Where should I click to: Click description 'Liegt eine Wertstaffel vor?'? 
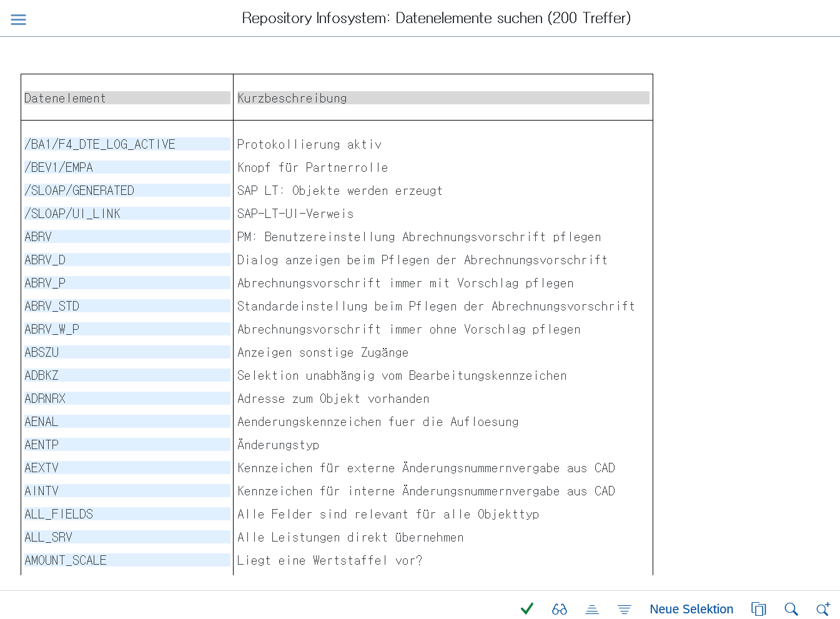[x=330, y=560]
